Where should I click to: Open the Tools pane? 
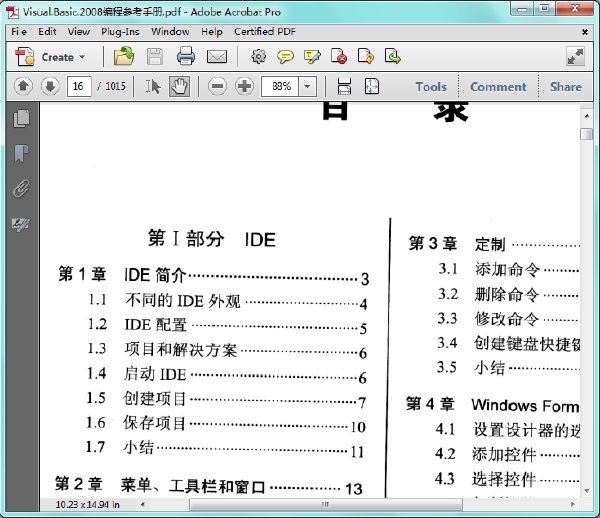431,86
